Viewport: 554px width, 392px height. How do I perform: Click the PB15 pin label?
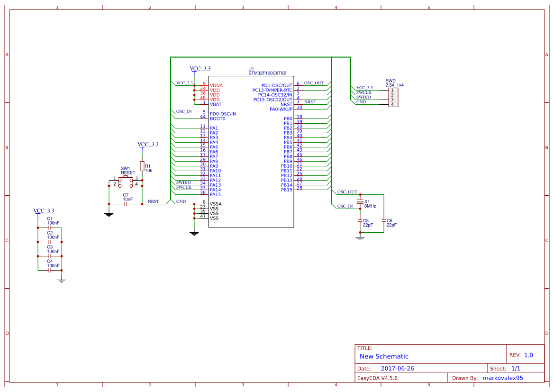pos(287,190)
